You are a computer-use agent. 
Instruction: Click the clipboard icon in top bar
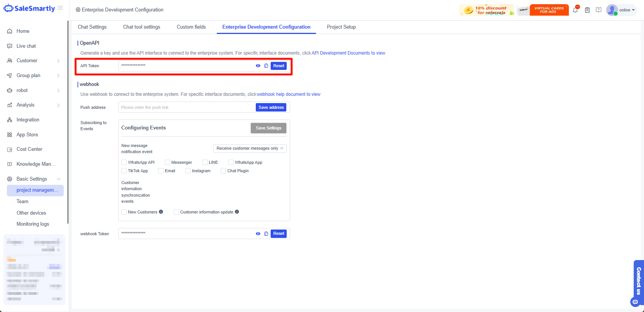coord(587,10)
